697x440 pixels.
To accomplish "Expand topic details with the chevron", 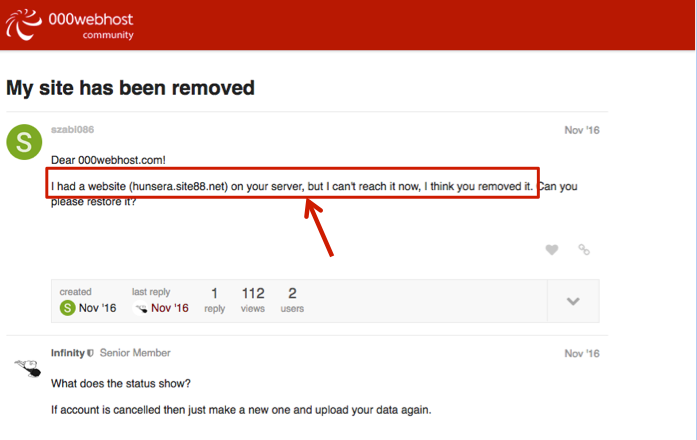I will pyautogui.click(x=574, y=301).
